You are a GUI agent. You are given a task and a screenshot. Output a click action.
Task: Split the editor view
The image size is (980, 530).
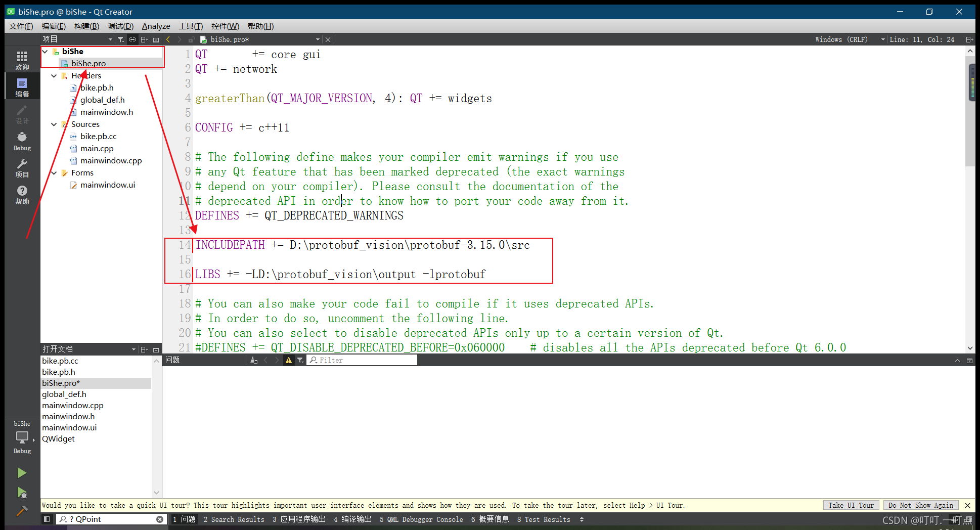(969, 39)
